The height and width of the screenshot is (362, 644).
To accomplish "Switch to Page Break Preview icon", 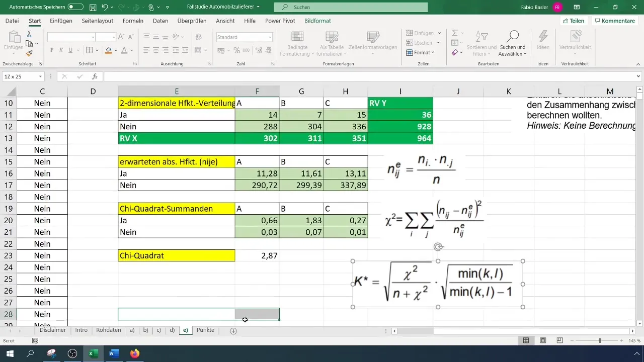I will [559, 340].
